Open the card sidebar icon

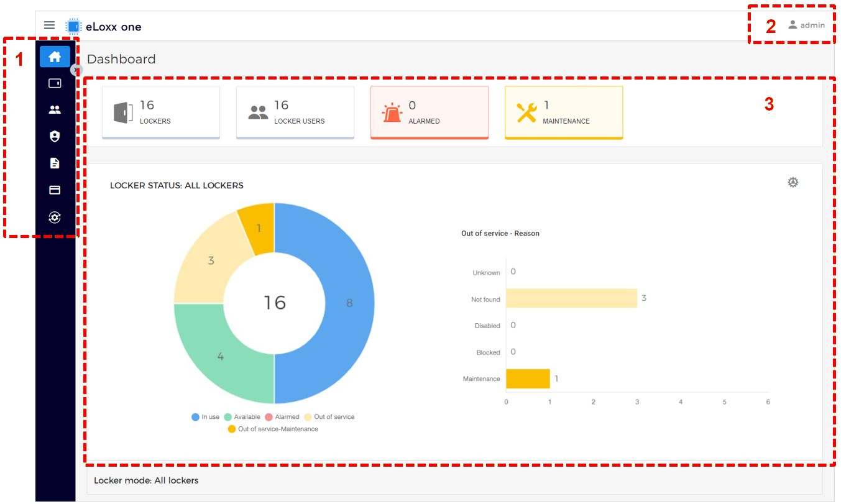pyautogui.click(x=55, y=190)
